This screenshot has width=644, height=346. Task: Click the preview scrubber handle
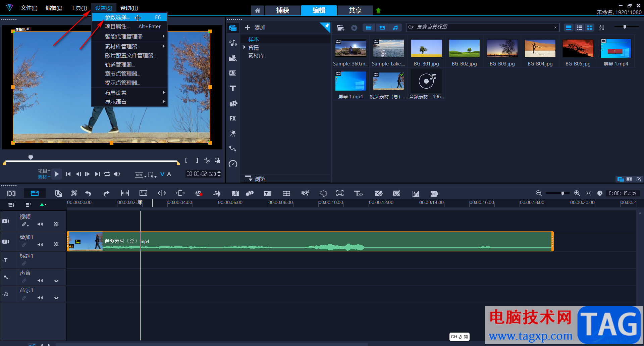point(31,157)
